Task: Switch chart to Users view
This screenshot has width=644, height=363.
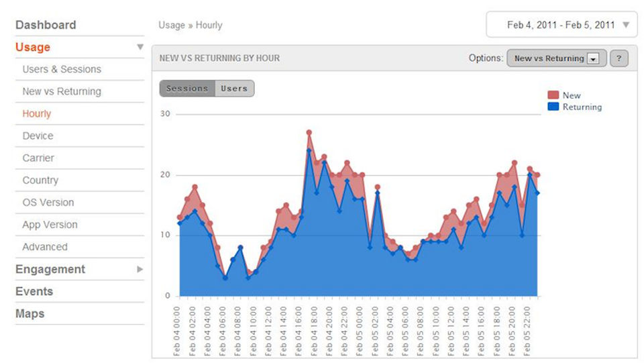Action: tap(235, 89)
